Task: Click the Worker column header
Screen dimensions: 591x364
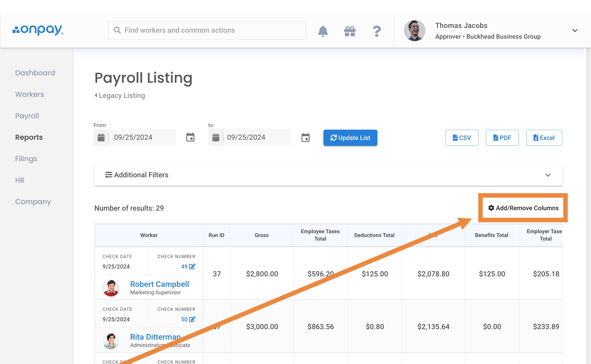Action: point(149,235)
